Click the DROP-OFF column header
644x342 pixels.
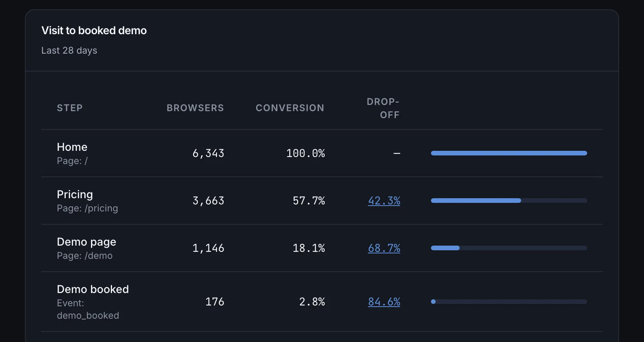383,108
